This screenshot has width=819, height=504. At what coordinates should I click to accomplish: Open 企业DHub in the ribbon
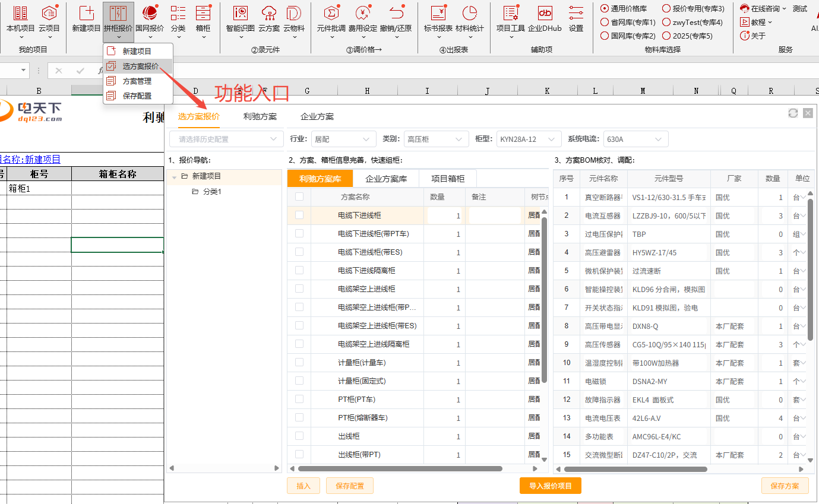click(x=545, y=19)
